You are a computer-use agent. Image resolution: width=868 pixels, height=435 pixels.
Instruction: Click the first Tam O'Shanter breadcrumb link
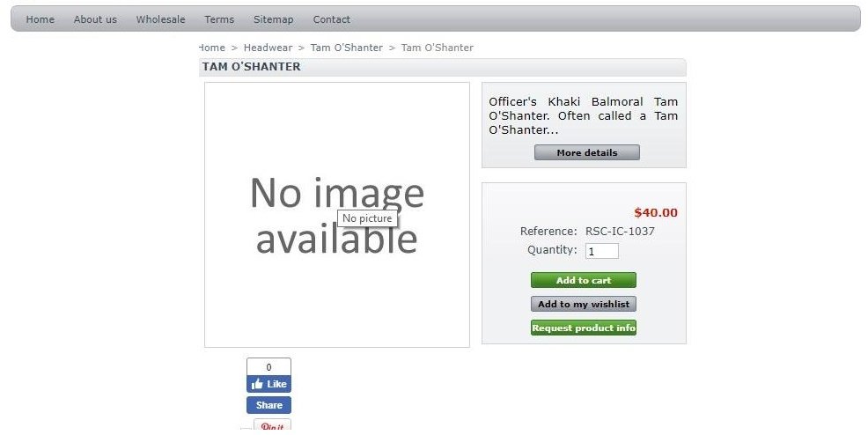347,48
